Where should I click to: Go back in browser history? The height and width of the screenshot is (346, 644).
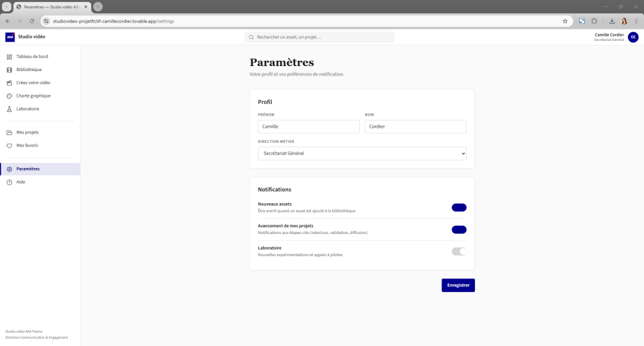point(8,21)
